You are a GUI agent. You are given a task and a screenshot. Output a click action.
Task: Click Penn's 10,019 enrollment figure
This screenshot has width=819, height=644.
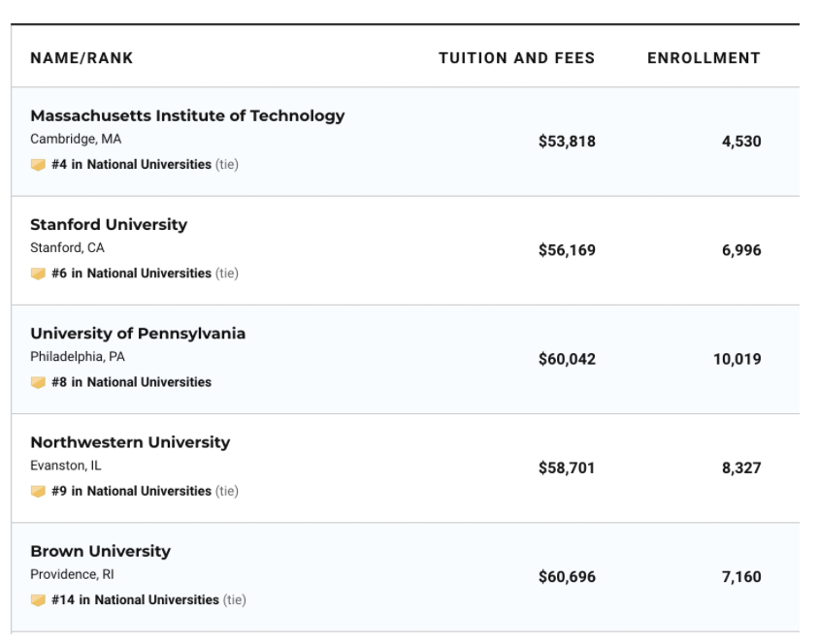(737, 359)
